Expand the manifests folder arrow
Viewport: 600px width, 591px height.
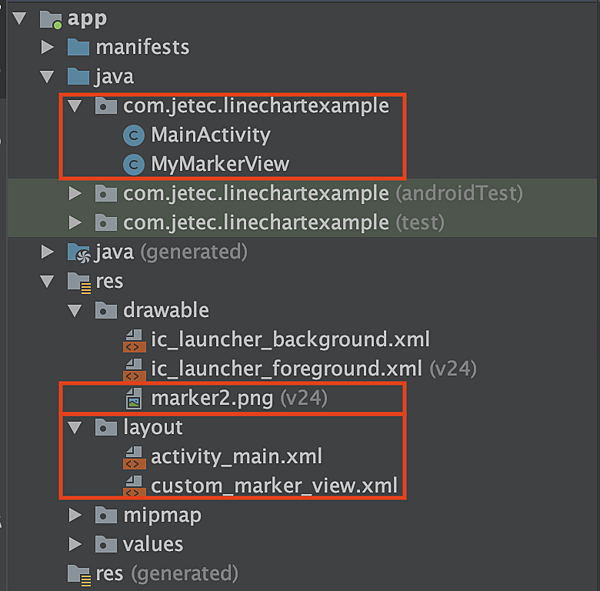(47, 47)
